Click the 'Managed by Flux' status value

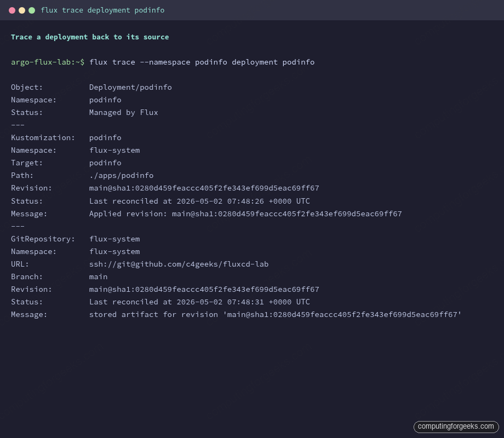tap(123, 112)
